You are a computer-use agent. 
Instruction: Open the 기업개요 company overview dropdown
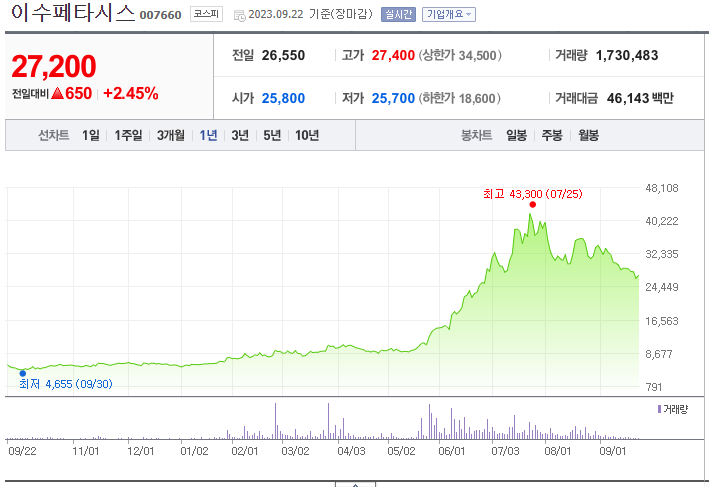coord(449,14)
